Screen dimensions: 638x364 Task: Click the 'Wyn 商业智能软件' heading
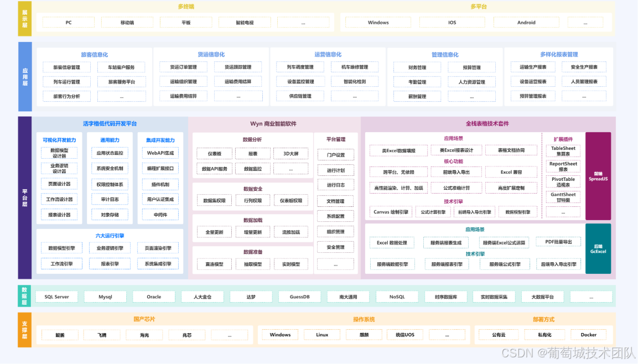point(273,123)
